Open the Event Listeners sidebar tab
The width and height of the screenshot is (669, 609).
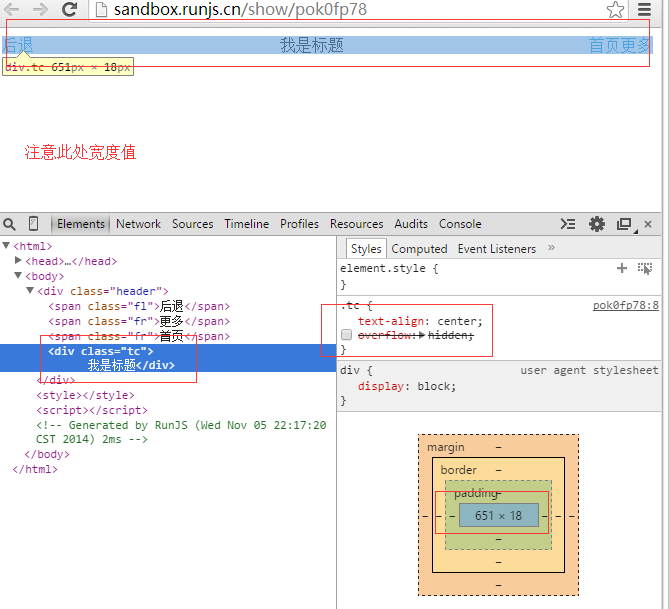pos(497,249)
